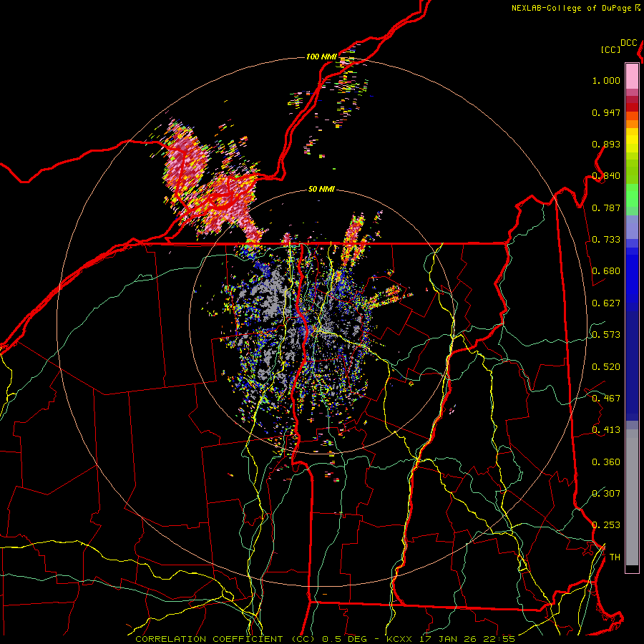Click the KCXX radar site identifier
The width and height of the screenshot is (644, 644).
point(399,639)
